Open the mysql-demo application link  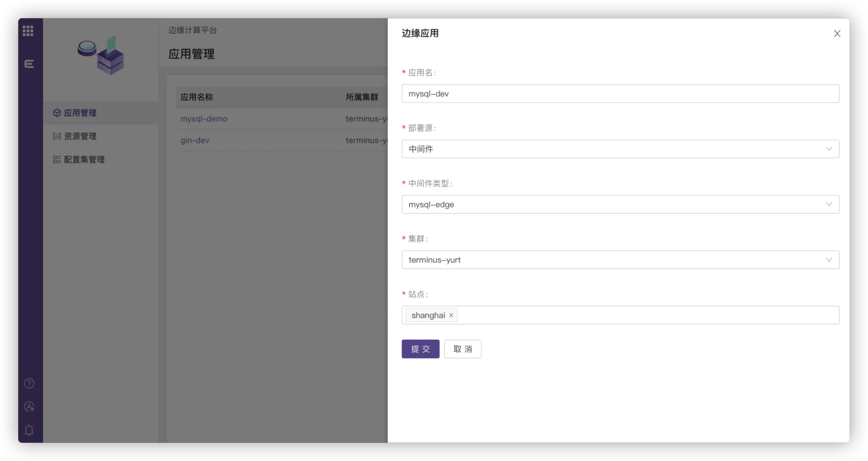tap(204, 119)
